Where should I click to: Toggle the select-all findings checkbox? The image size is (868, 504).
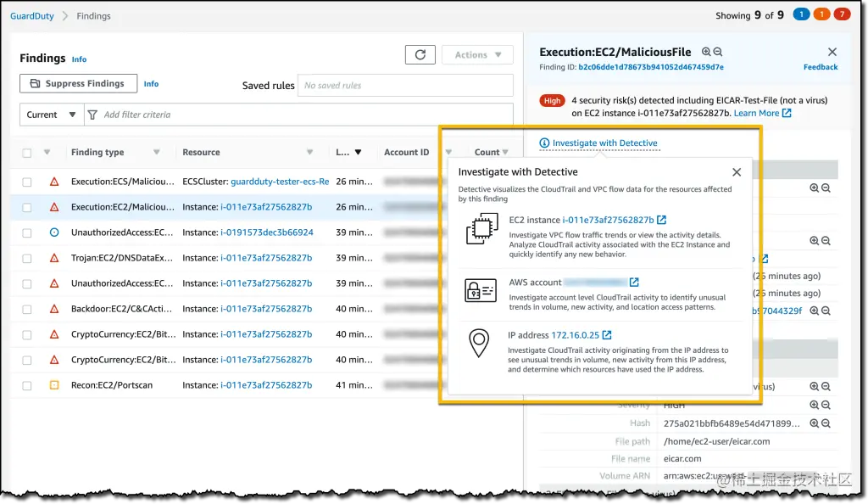(x=26, y=153)
